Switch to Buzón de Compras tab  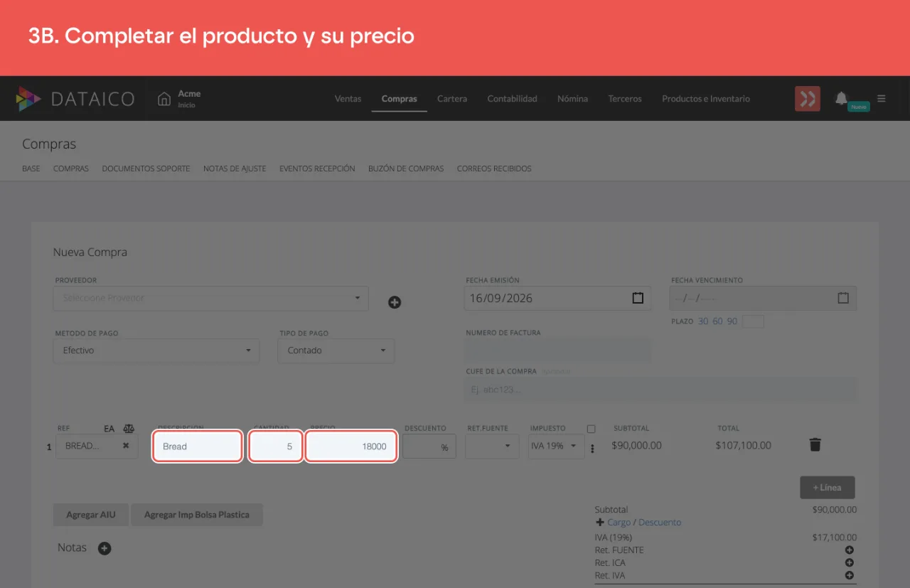click(x=406, y=169)
